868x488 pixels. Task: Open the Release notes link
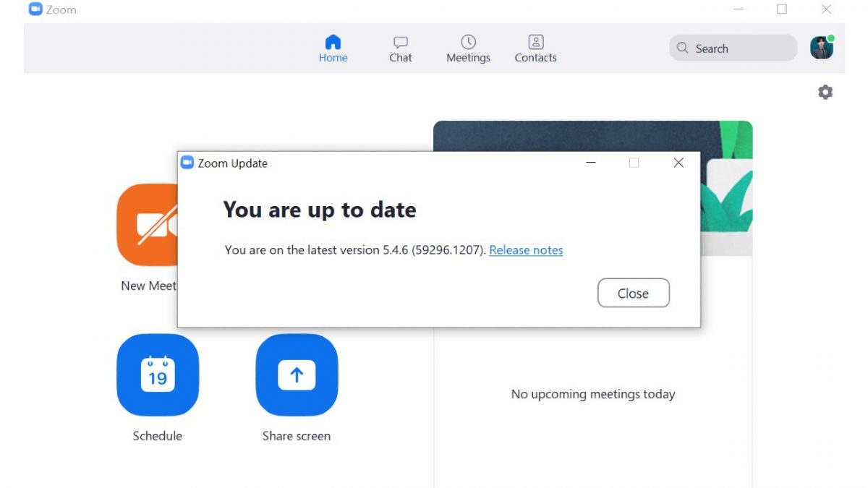click(526, 250)
